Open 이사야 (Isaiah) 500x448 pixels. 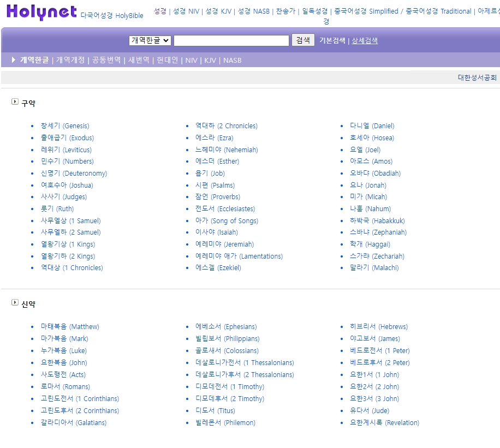tap(217, 232)
